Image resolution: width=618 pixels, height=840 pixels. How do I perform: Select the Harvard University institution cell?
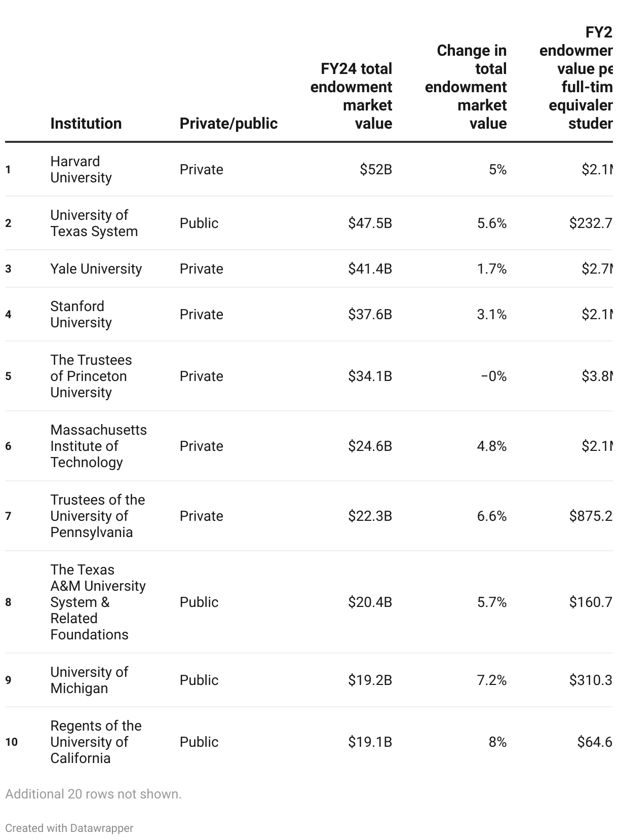click(x=81, y=170)
